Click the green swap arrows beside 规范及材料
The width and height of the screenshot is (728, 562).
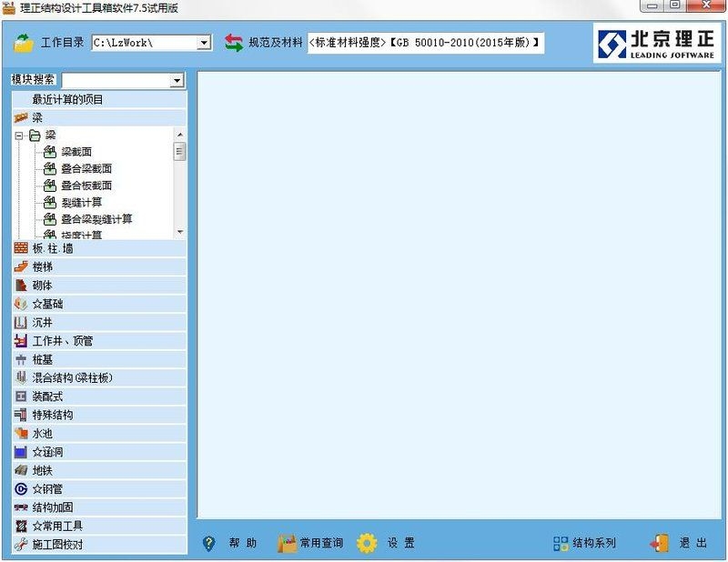click(235, 40)
